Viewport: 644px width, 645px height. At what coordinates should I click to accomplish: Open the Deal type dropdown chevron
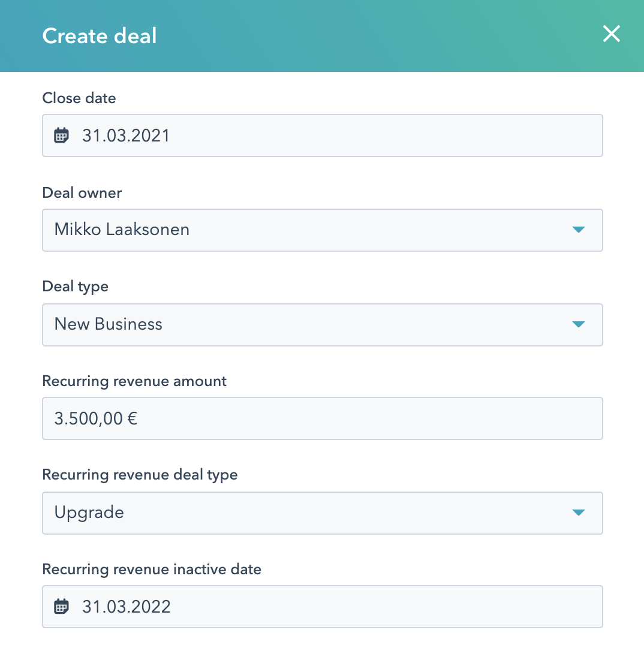click(x=578, y=325)
